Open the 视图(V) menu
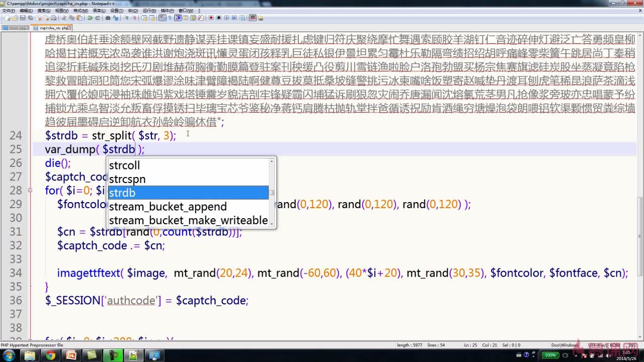Screen dimensions: 644x362 coord(62,11)
